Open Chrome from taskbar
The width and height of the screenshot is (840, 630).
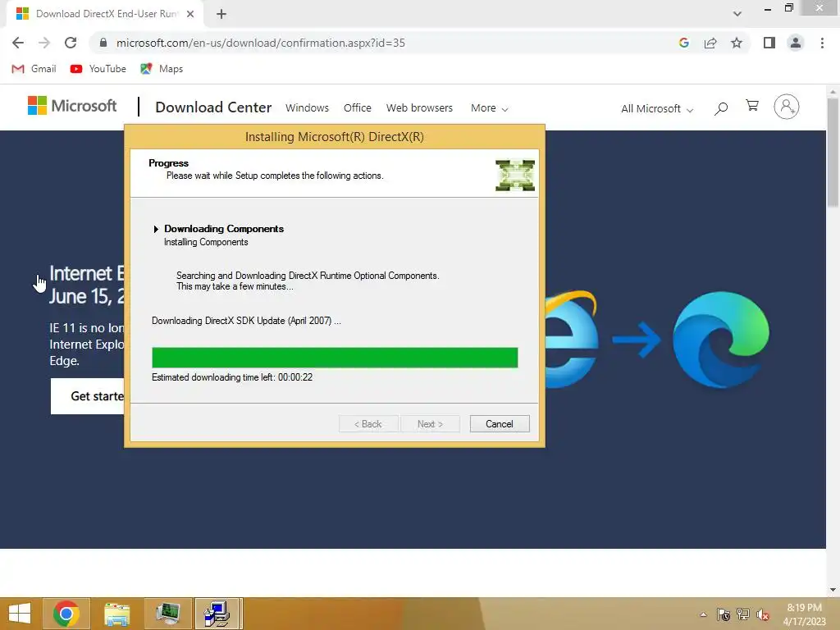pos(66,614)
